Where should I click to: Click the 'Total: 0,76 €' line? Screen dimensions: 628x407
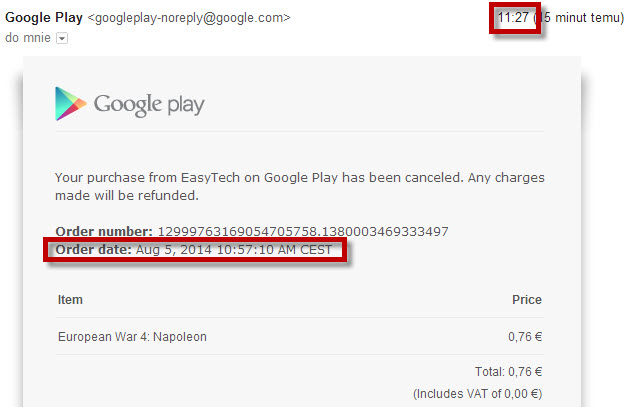coord(508,372)
